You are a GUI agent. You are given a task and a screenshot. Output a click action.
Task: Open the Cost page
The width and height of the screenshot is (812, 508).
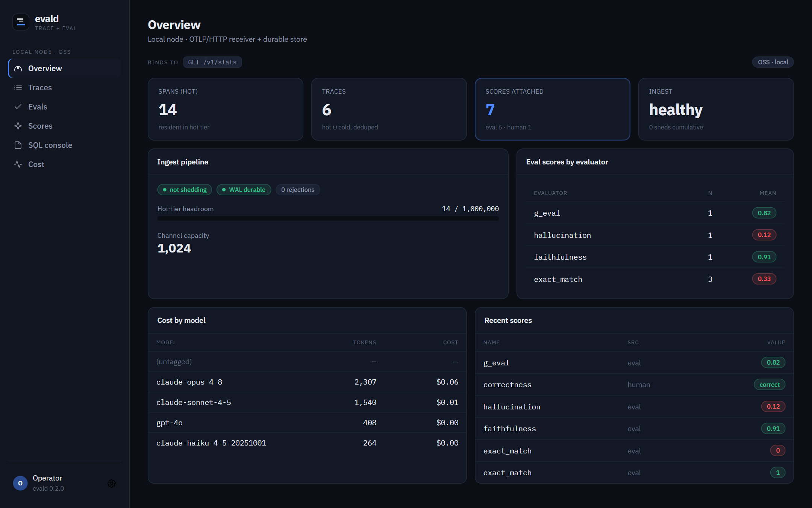click(x=65, y=164)
